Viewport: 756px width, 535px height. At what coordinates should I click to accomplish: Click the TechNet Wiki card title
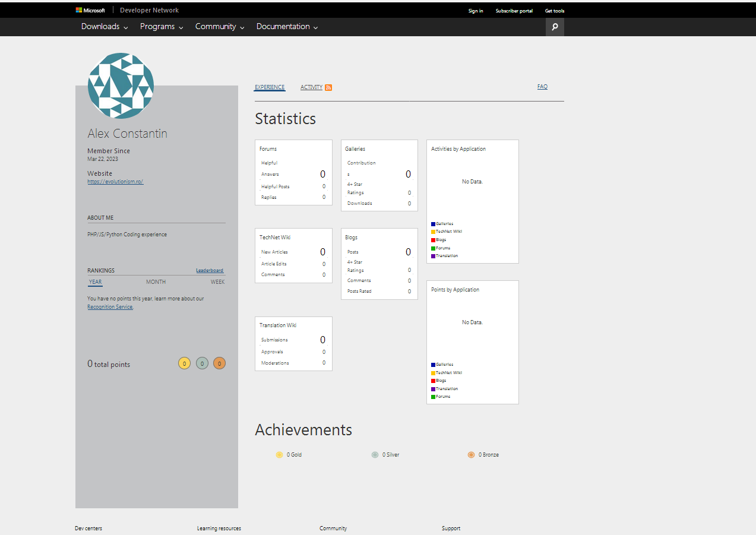[275, 238]
